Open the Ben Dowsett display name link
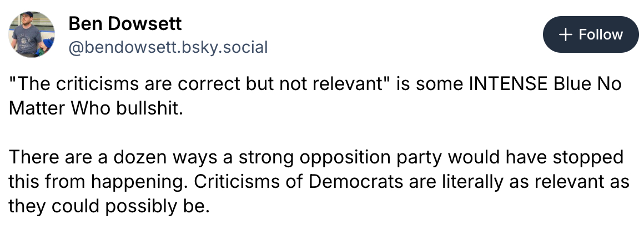Image resolution: width=644 pixels, height=229 pixels. [125, 24]
